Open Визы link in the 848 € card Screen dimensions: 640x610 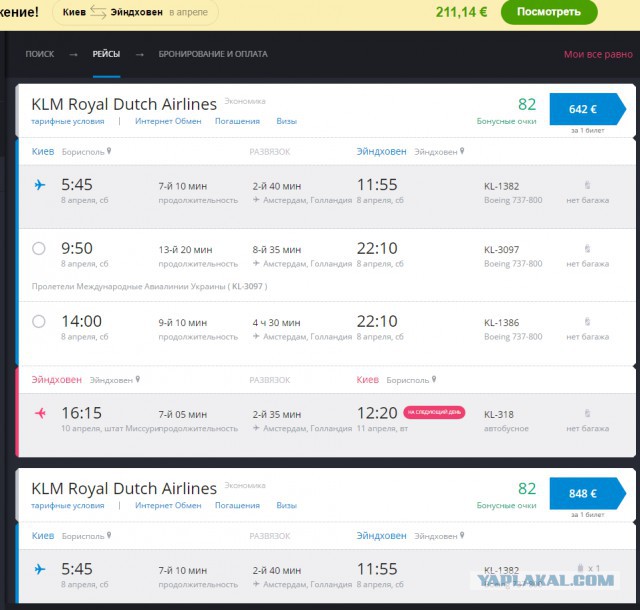(287, 505)
